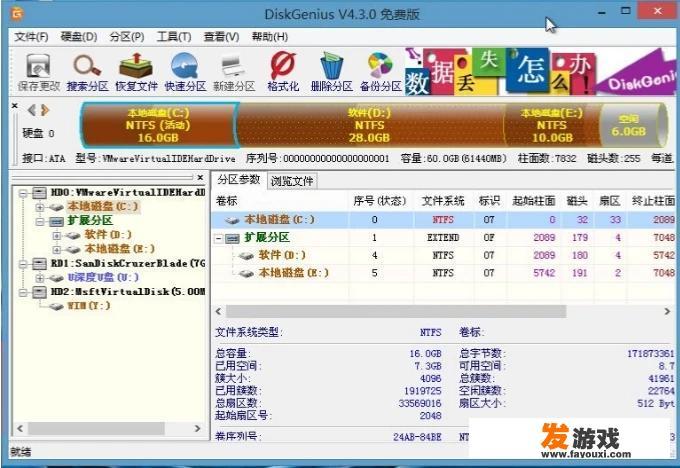
Task: Open the 分区(P) menu
Action: click(x=127, y=37)
